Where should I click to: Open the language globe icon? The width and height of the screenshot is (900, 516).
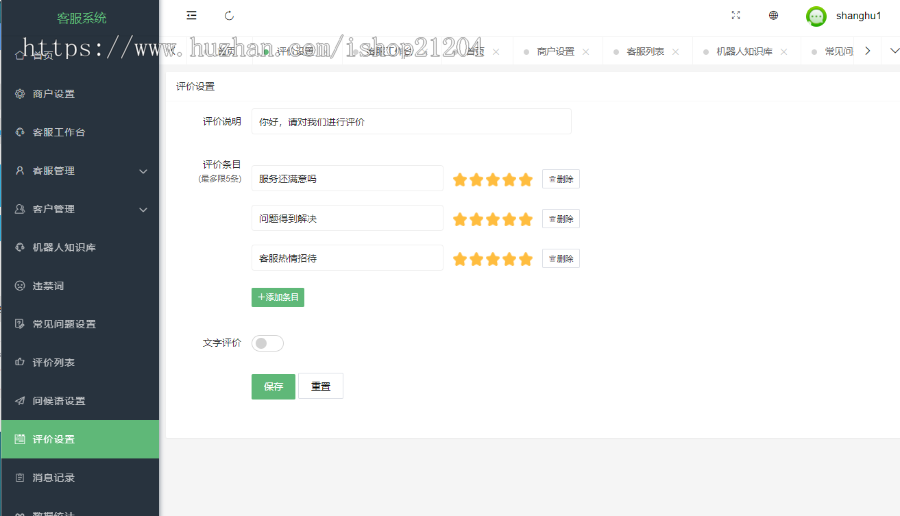[773, 15]
